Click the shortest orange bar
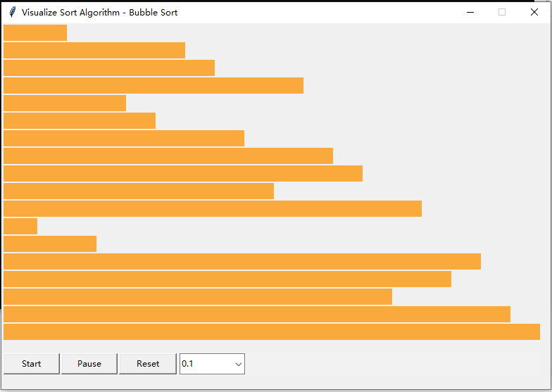552x392 pixels. [20, 227]
